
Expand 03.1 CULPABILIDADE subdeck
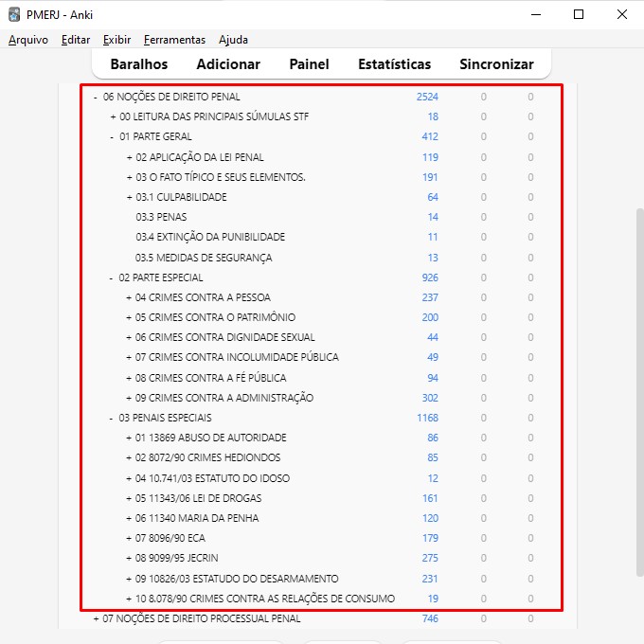tap(130, 198)
